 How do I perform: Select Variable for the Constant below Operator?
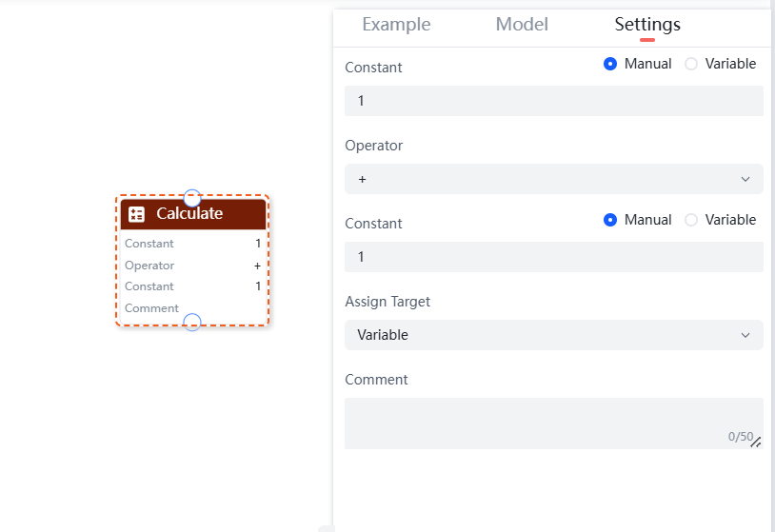coord(691,220)
